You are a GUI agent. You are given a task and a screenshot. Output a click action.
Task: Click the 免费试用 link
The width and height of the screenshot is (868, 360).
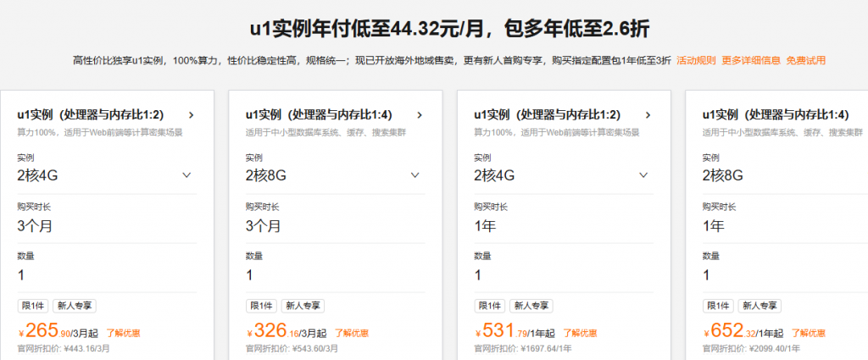pos(805,60)
